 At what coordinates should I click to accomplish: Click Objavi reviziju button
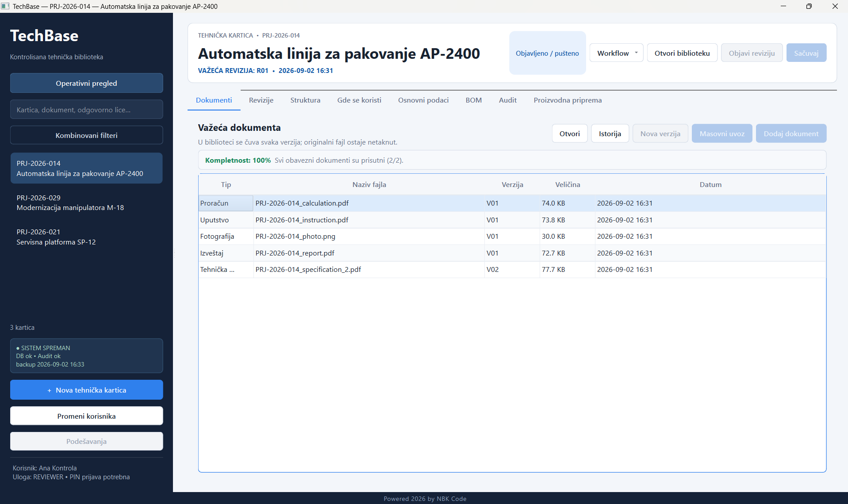click(752, 53)
